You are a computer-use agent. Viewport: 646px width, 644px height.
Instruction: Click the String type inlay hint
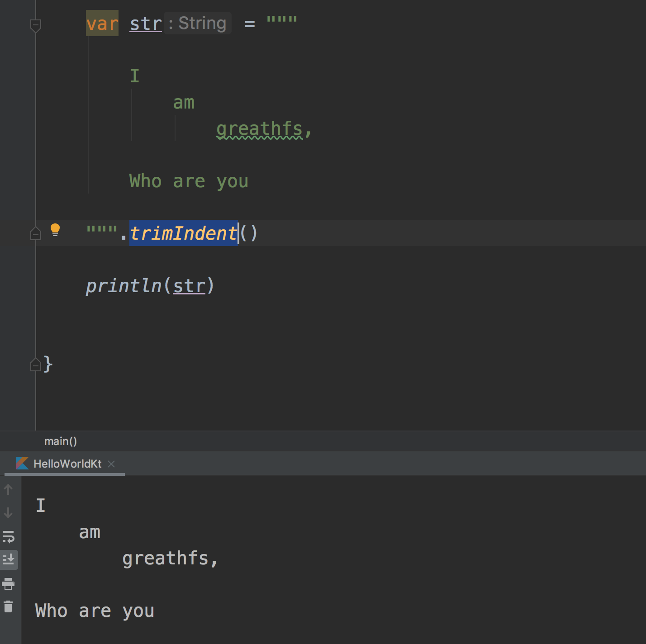(x=198, y=23)
